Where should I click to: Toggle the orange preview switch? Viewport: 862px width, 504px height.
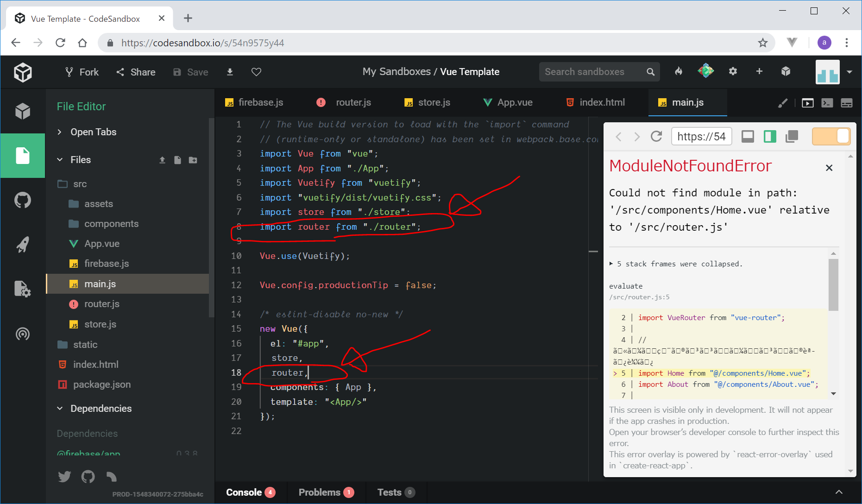pos(831,137)
